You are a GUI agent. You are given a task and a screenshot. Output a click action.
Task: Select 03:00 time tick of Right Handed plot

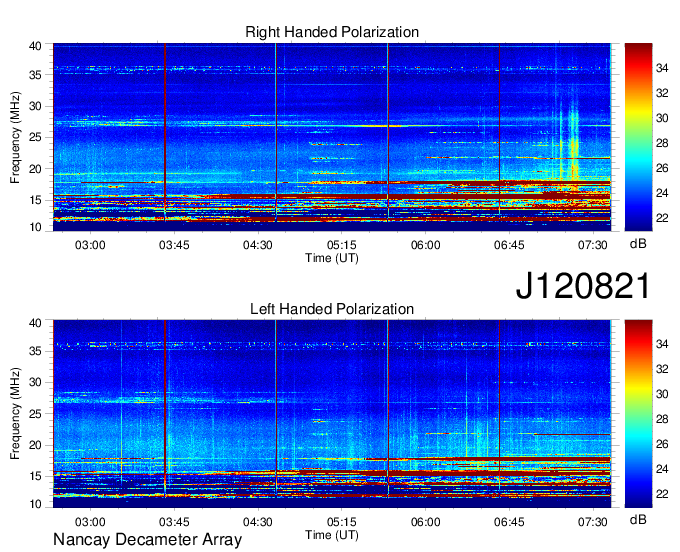[x=90, y=245]
